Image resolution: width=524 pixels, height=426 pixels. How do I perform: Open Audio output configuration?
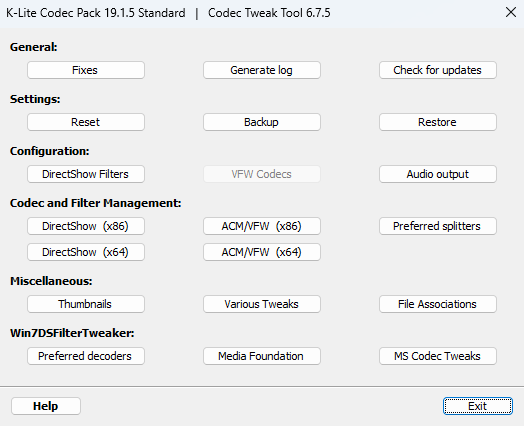click(438, 174)
